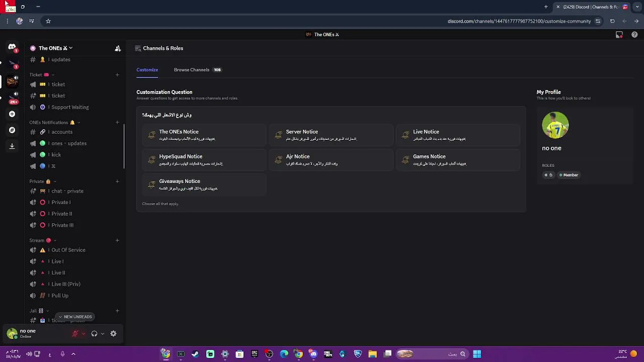Open the Inbox icon in title bar
The image size is (644, 362).
click(x=619, y=35)
